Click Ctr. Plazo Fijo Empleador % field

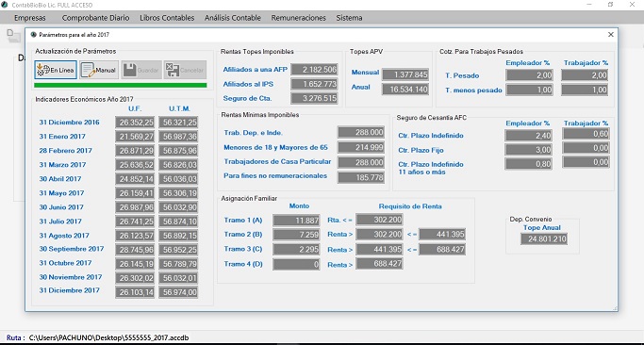click(529, 150)
